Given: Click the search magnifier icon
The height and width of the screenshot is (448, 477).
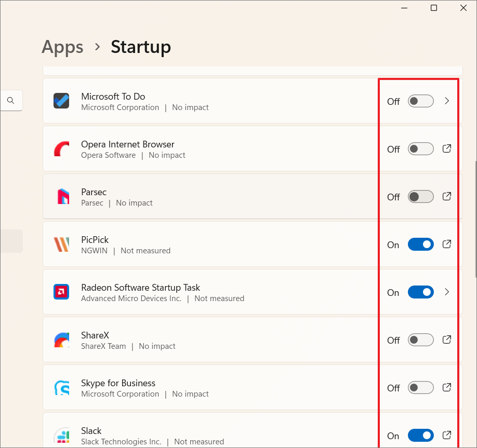Looking at the screenshot, I should [x=10, y=100].
